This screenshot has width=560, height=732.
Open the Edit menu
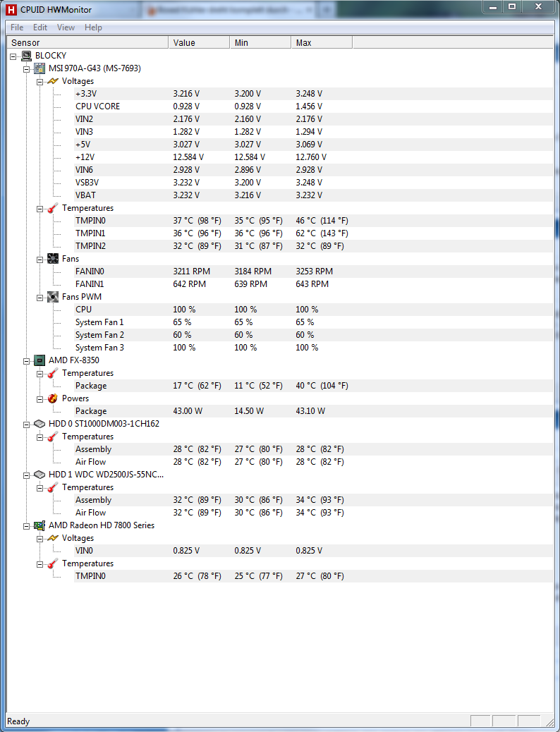point(40,28)
